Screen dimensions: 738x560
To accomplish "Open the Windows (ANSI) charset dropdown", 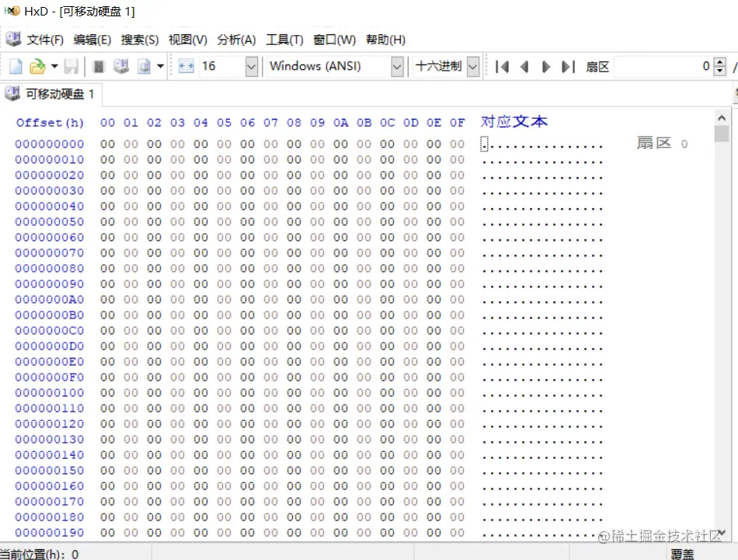I will (397, 66).
